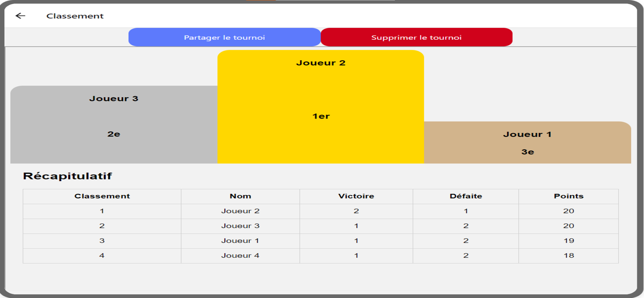The width and height of the screenshot is (644, 298).
Task: Click the Classement page title
Action: tap(75, 16)
